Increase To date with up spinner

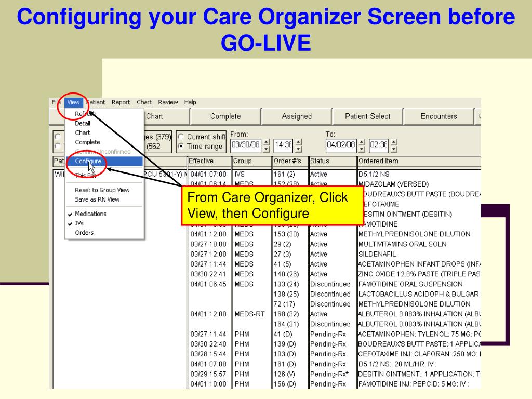[362, 142]
